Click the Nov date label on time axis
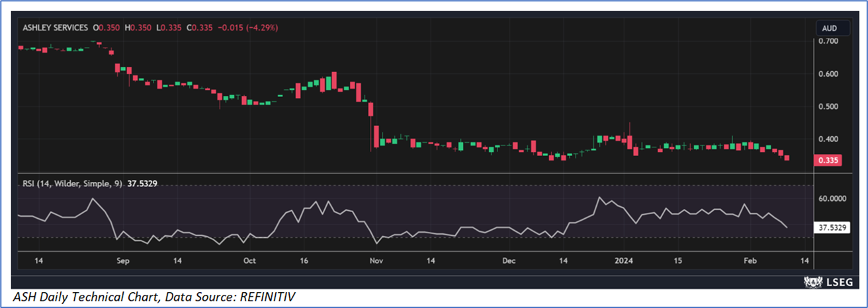The height and width of the screenshot is (308, 868). (376, 261)
